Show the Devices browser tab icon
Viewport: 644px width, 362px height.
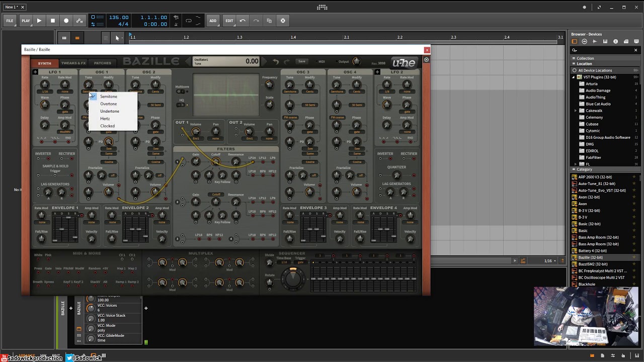tap(575, 42)
